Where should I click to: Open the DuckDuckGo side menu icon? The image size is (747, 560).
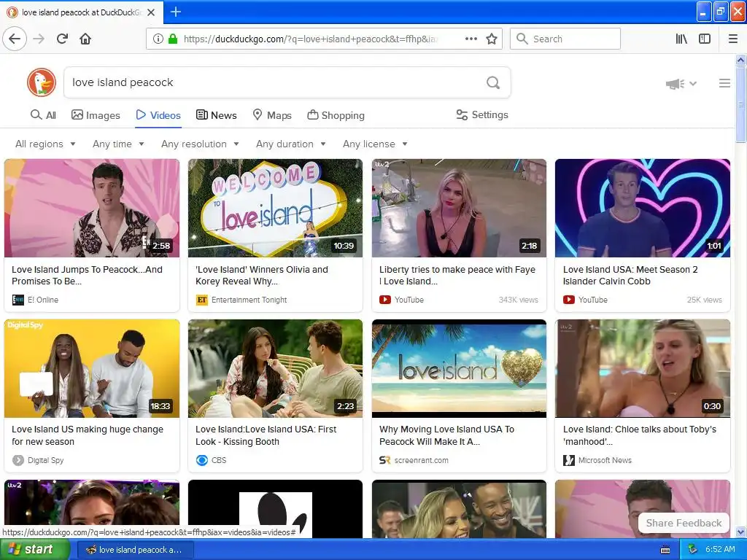click(724, 83)
